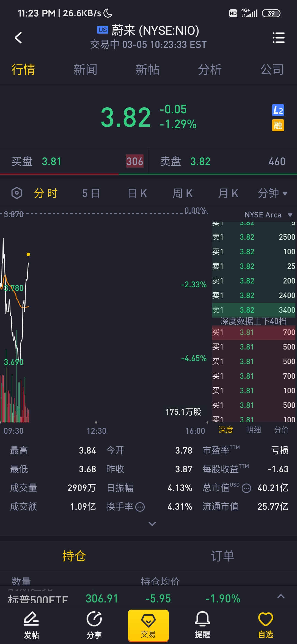Open the 分钟 minute interval dropdown
Screen dimensions: 297x644
273,193
